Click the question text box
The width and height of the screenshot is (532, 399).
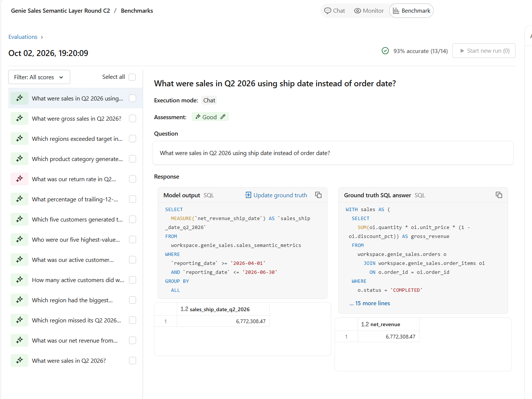click(x=333, y=153)
